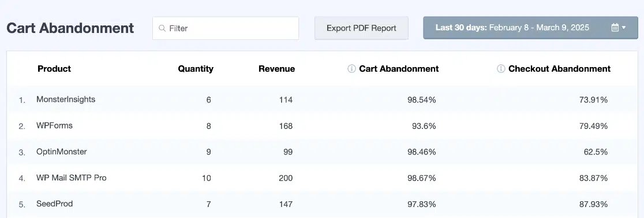644x218 pixels.
Task: Click the Cart Abandonment page heading
Action: [70, 28]
